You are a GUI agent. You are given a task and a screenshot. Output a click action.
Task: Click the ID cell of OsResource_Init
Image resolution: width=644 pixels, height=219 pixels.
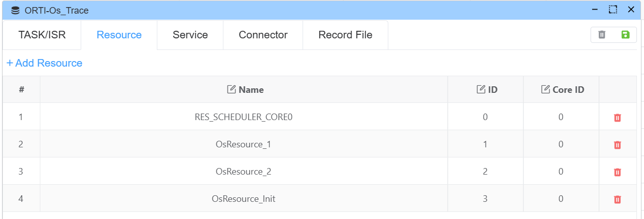[x=485, y=199]
